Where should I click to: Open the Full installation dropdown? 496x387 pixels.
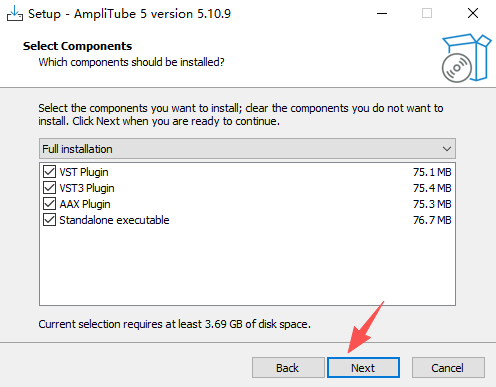tap(247, 149)
